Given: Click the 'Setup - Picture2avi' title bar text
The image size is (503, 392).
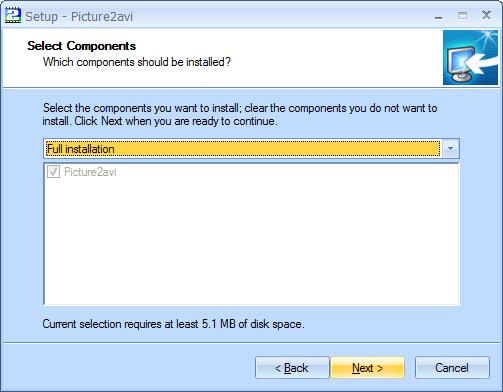Looking at the screenshot, I should pos(79,16).
